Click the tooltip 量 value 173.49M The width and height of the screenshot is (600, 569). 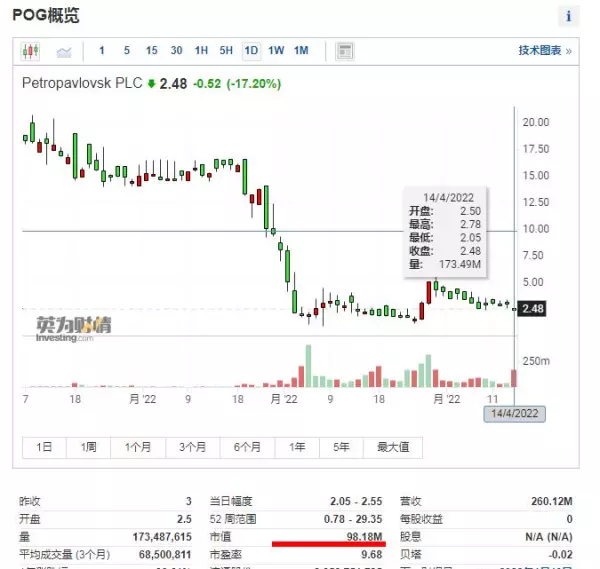[x=460, y=264]
